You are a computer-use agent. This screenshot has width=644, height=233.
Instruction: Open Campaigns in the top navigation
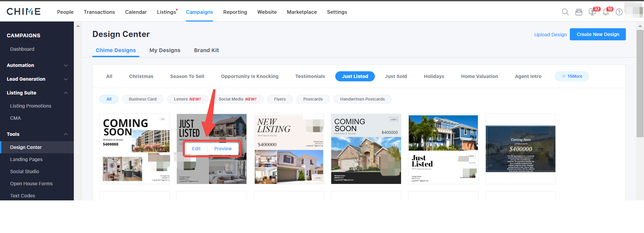coord(200,12)
